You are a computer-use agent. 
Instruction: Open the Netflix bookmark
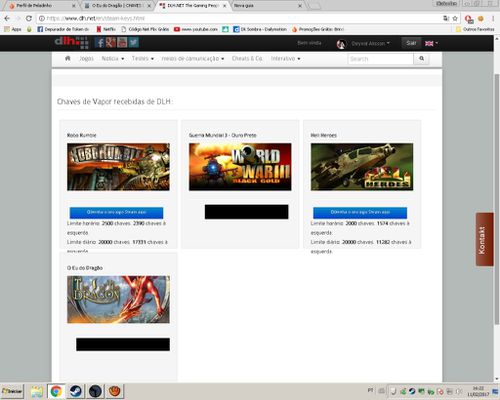point(106,29)
